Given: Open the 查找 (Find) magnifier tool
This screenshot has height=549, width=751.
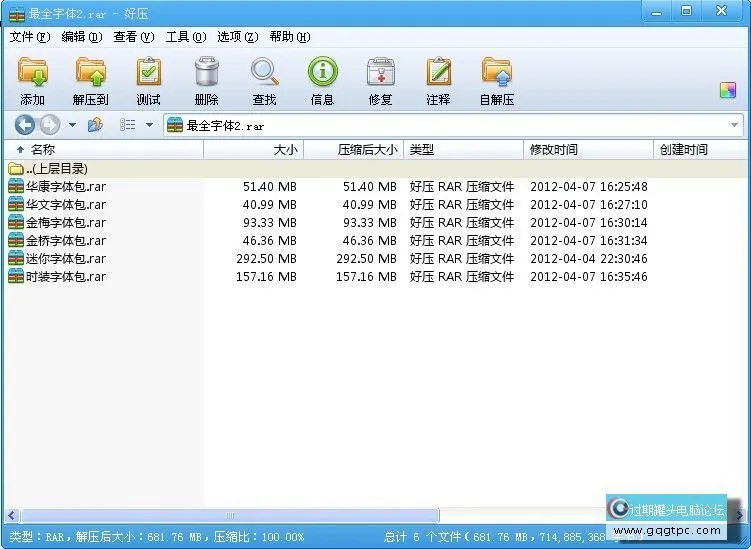Looking at the screenshot, I should coord(264,72).
